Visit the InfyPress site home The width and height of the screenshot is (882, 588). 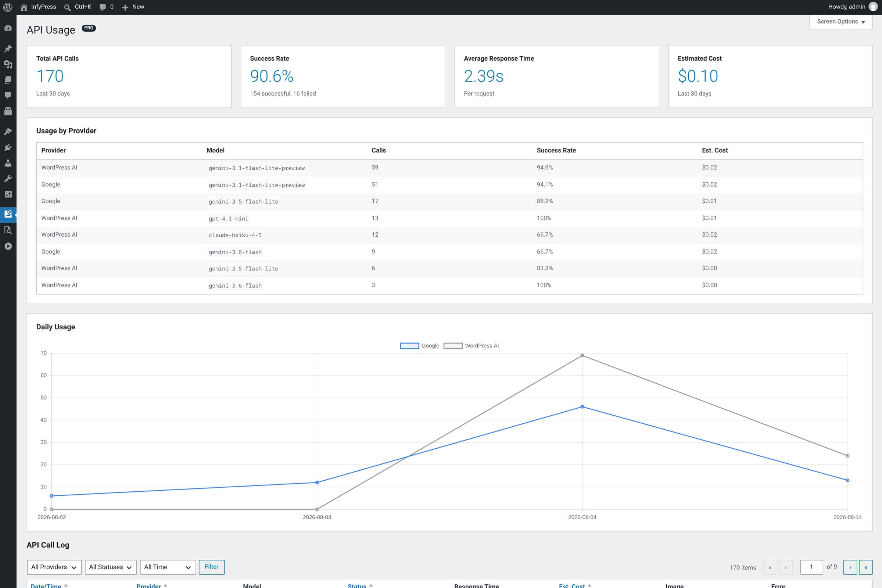(38, 7)
